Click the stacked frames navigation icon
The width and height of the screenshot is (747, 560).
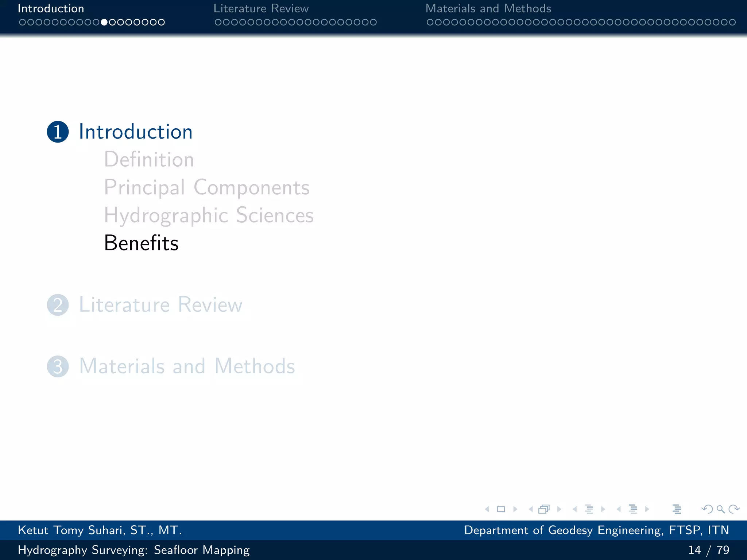point(544,509)
